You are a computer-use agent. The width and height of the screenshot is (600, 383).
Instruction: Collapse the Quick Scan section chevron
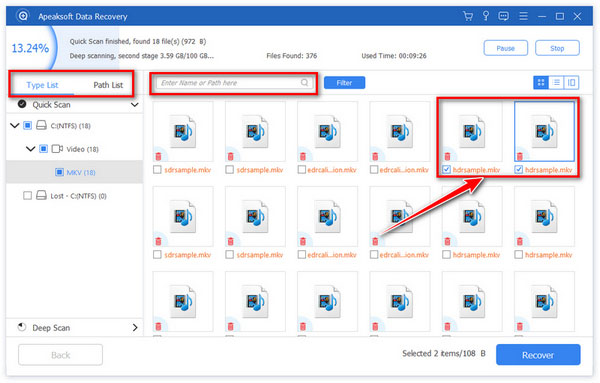click(135, 104)
